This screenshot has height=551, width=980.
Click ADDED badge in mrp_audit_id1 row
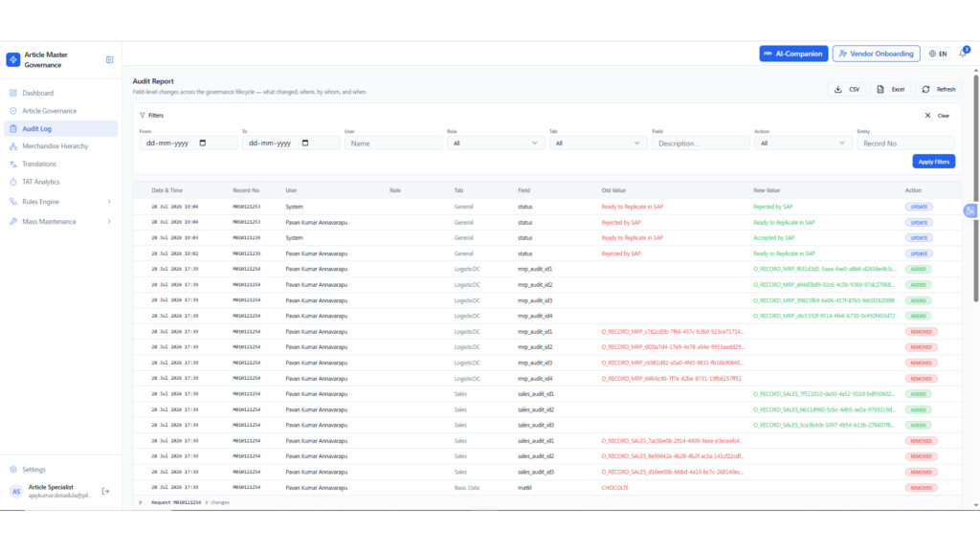coord(918,269)
